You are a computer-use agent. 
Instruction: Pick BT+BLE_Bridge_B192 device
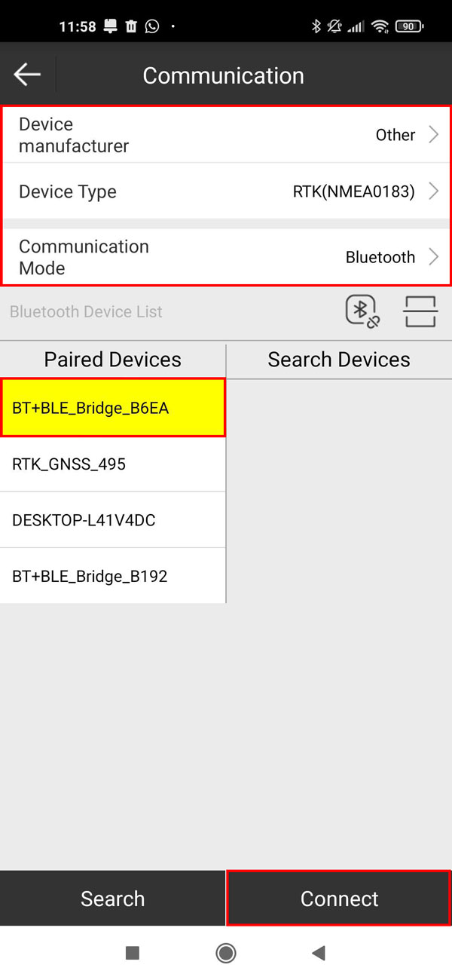pos(113,576)
